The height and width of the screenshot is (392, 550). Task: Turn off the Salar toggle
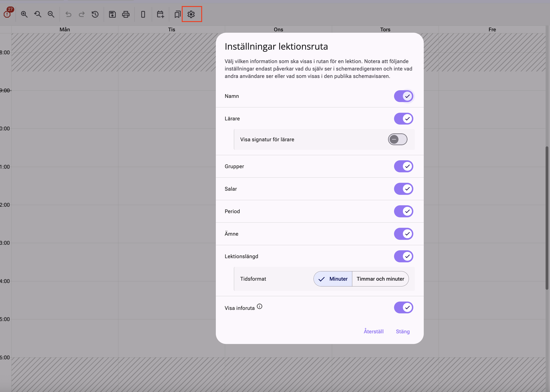point(403,189)
